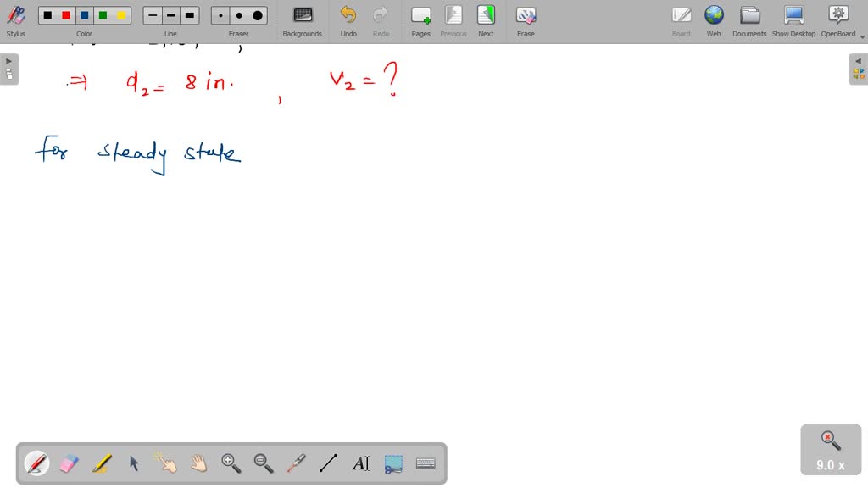
Task: Select the hand scroll tool
Action: [x=198, y=463]
